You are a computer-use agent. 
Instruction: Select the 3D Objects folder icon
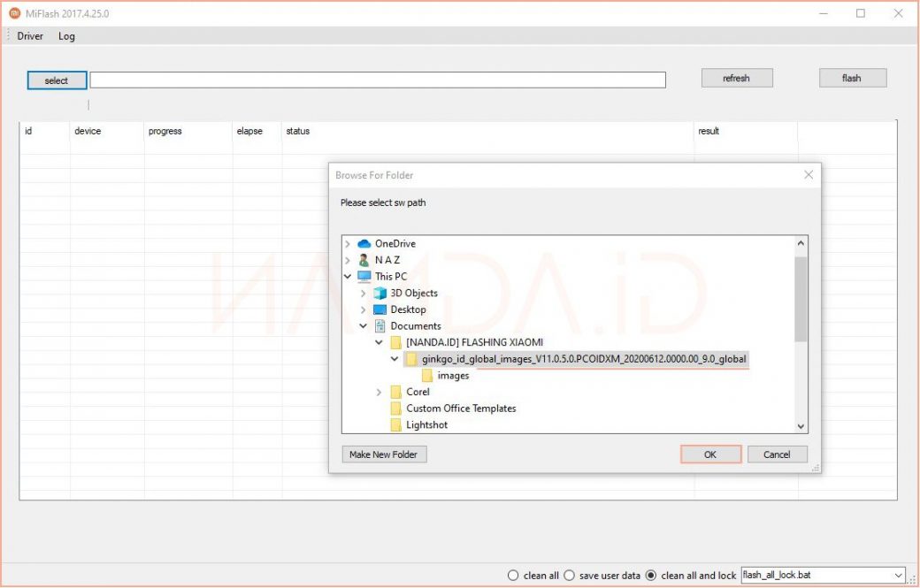pos(379,293)
